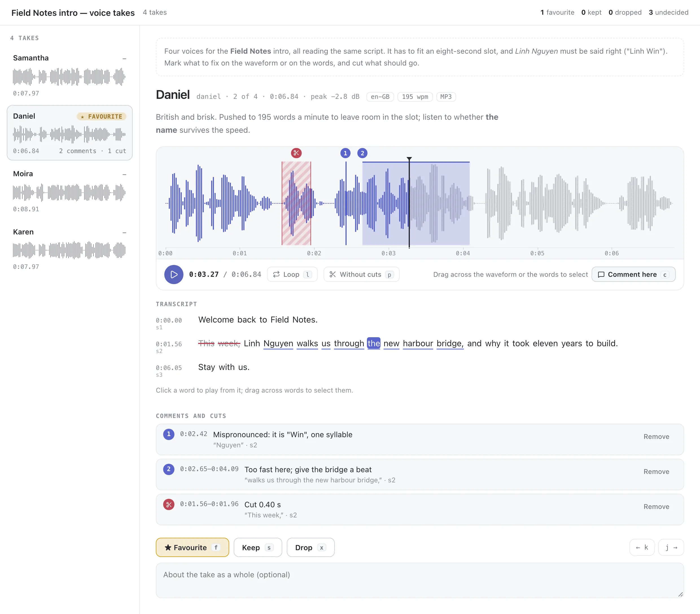The height and width of the screenshot is (614, 700).
Task: Mark take as Drop
Action: click(310, 548)
